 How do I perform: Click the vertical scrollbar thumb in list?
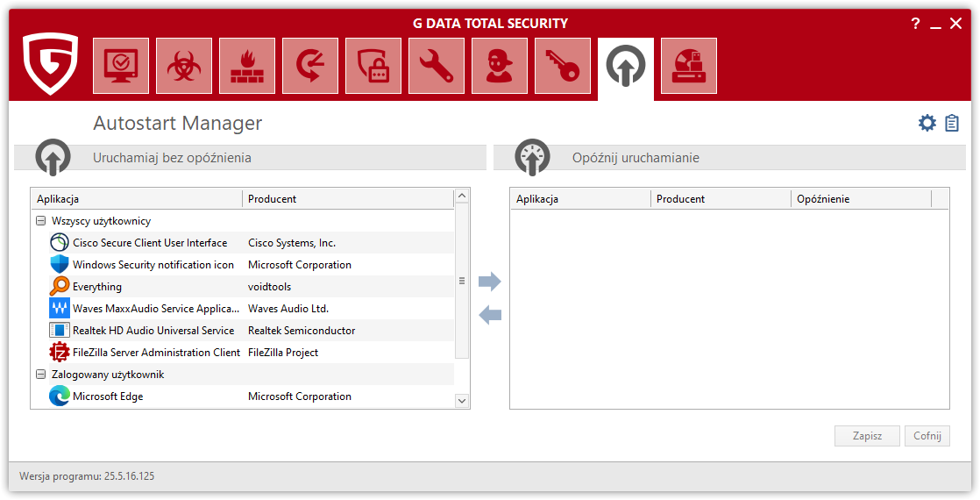(x=462, y=281)
